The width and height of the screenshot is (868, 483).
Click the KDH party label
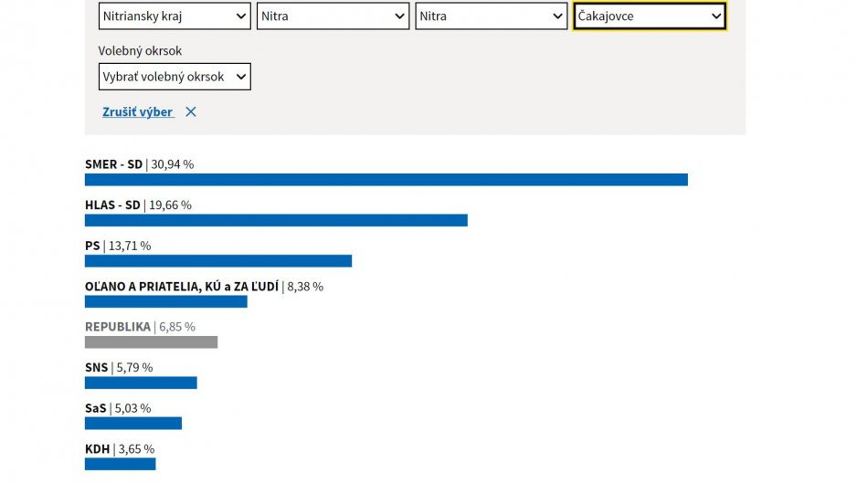(97, 449)
